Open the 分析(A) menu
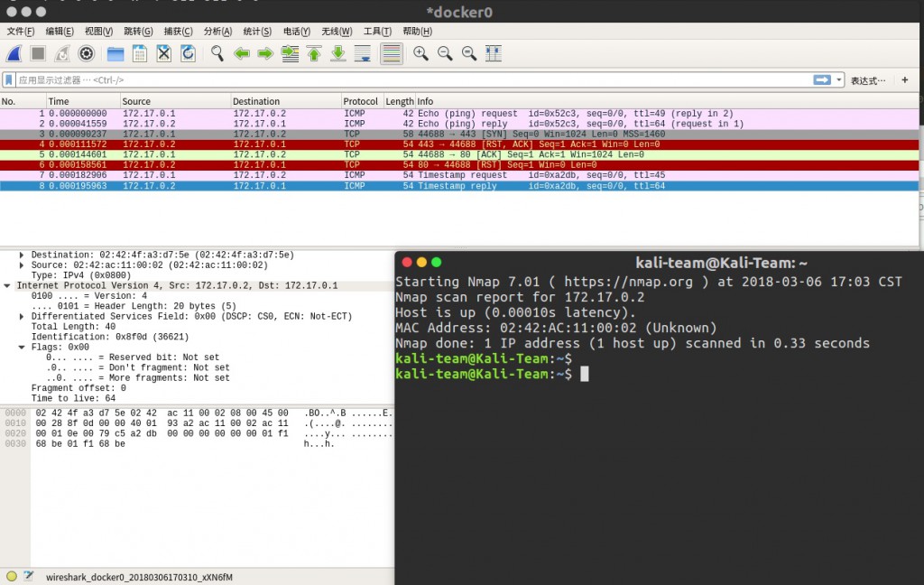 (217, 32)
